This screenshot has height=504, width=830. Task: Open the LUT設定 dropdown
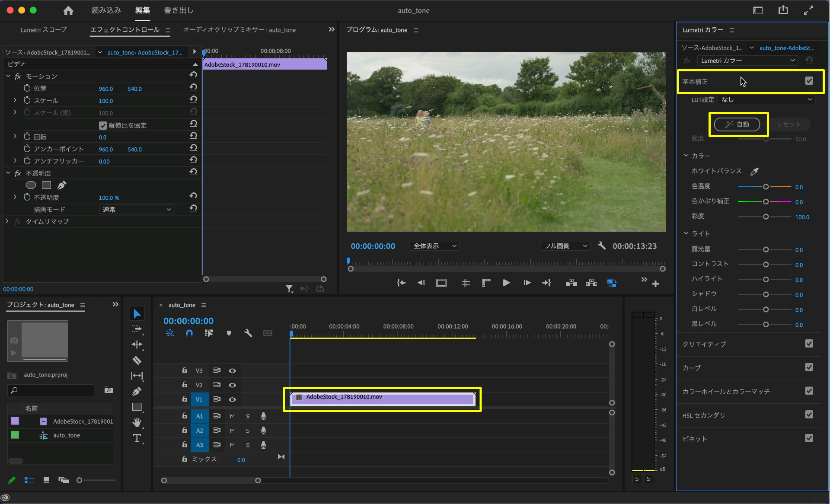766,99
